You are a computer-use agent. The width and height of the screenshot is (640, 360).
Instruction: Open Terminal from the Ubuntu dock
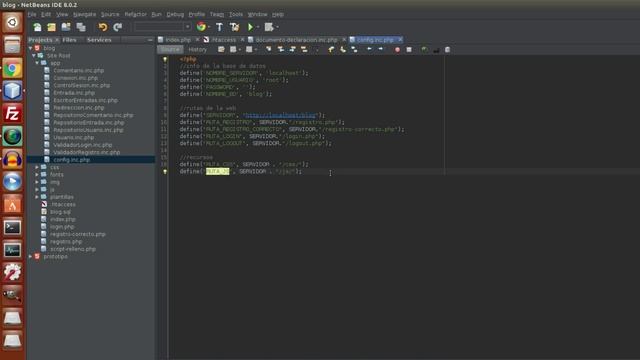pos(12,227)
